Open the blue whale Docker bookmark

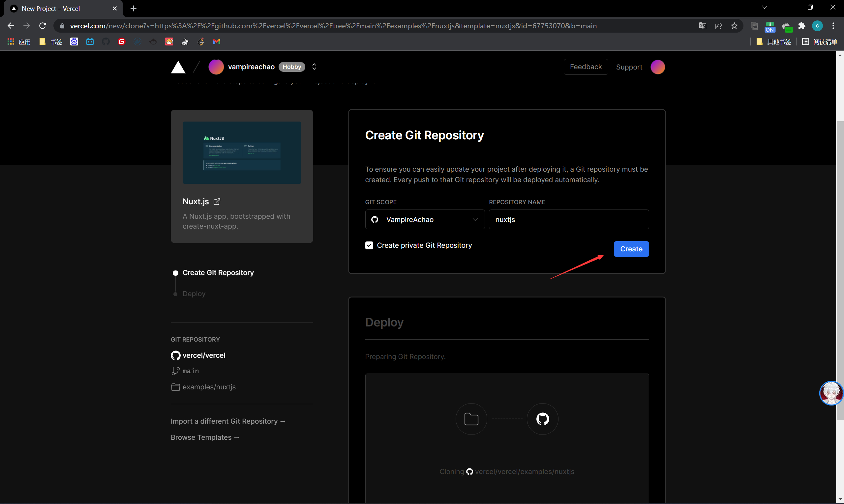(137, 42)
